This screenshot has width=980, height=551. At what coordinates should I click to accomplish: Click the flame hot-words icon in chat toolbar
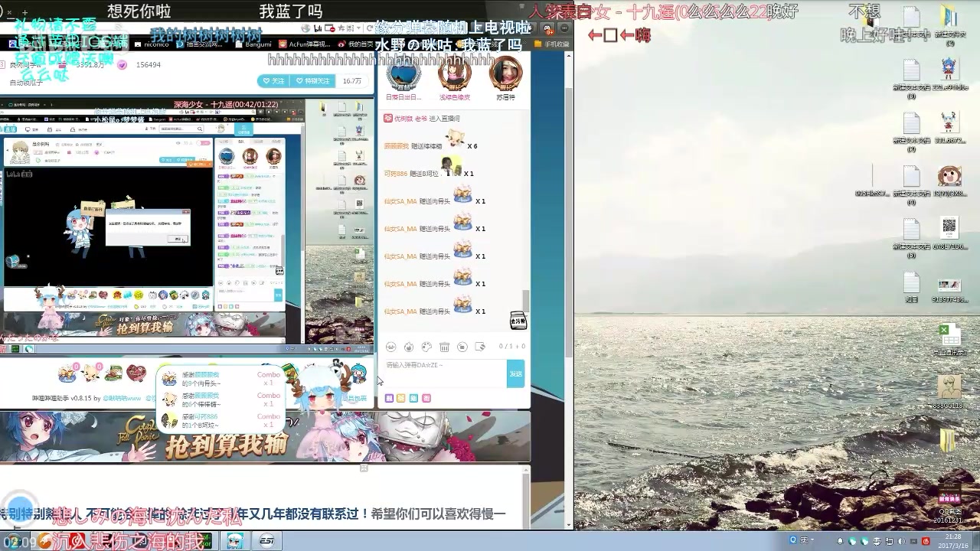tap(409, 347)
